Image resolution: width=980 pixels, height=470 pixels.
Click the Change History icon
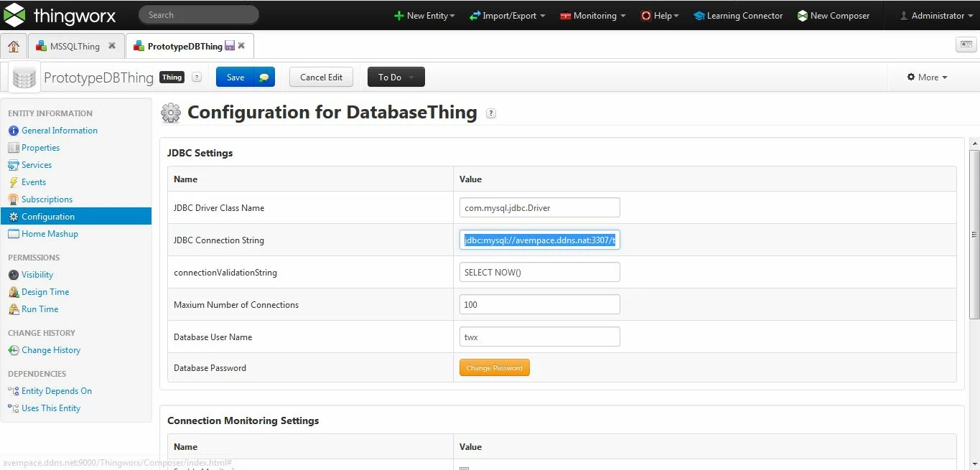tap(14, 350)
